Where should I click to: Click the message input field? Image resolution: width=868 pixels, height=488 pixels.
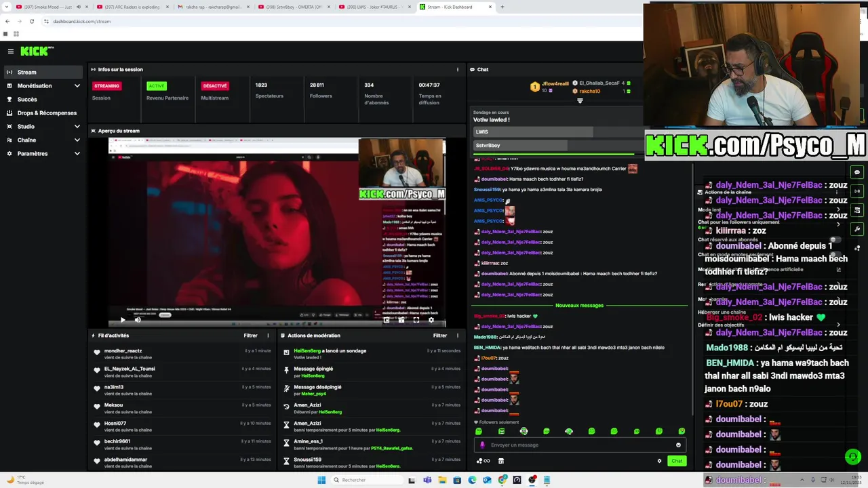580,445
